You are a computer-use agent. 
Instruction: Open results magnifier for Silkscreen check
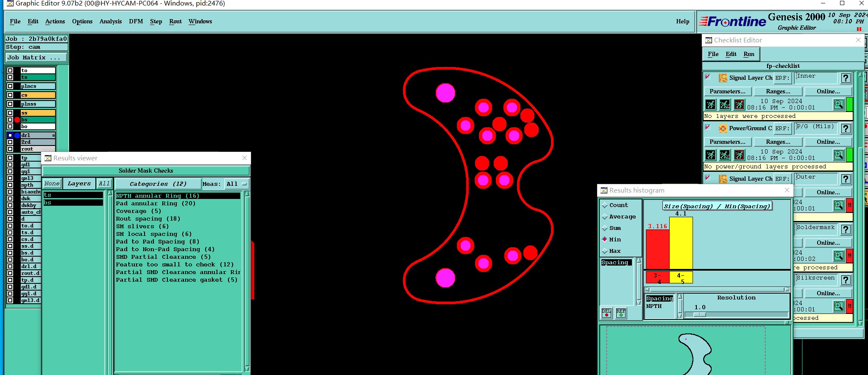coord(838,306)
